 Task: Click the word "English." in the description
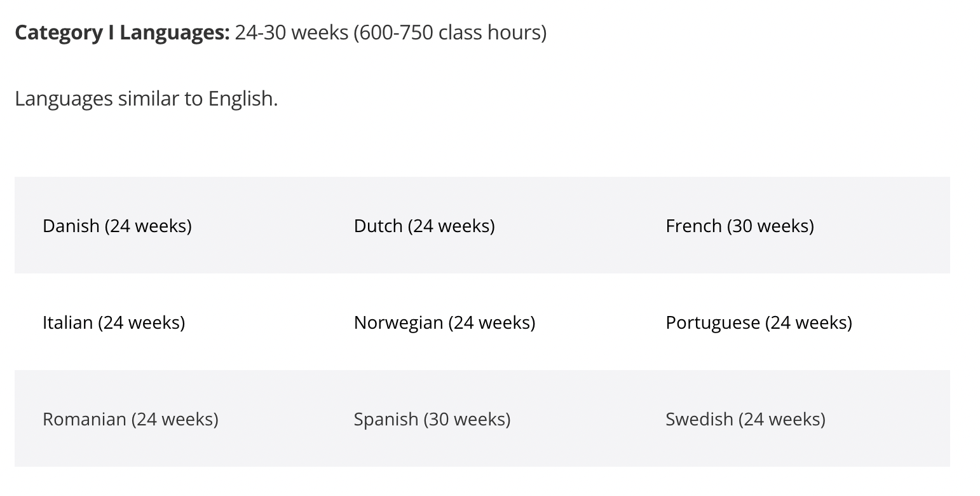[x=243, y=99]
